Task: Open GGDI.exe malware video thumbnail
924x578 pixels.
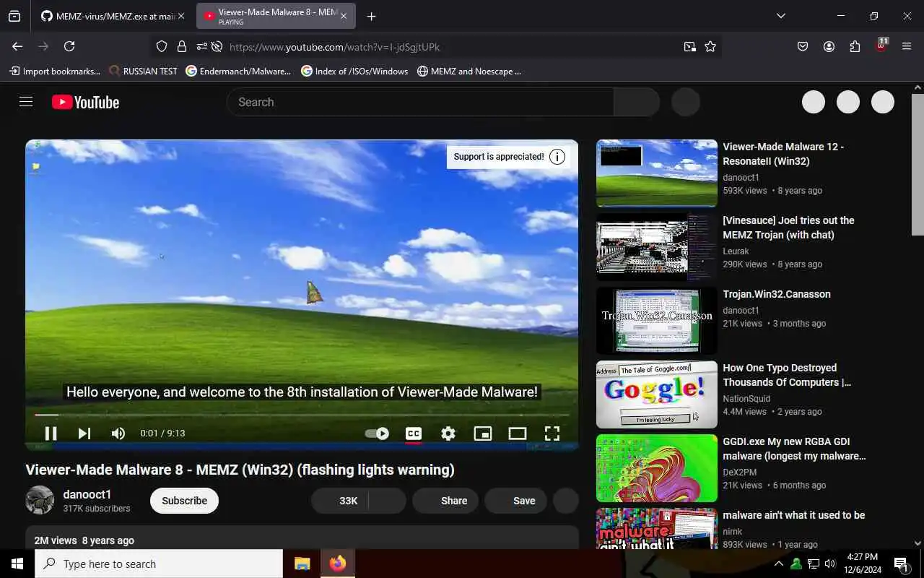Action: coord(657,468)
